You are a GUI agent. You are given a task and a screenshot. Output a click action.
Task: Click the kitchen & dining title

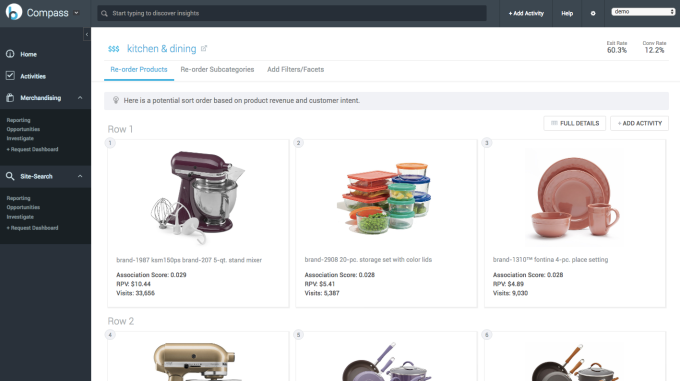tap(161, 49)
